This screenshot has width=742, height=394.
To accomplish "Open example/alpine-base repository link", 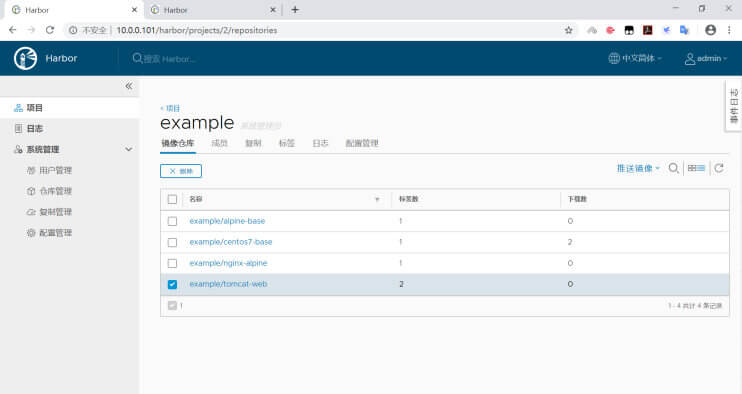I will (227, 221).
